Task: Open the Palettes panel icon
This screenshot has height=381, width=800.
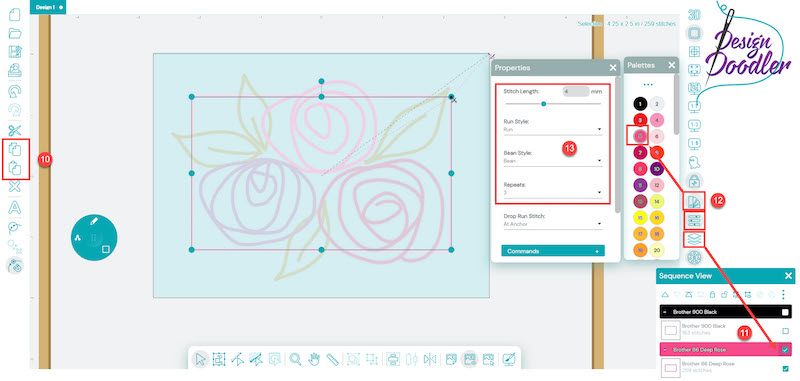Action: tap(694, 202)
